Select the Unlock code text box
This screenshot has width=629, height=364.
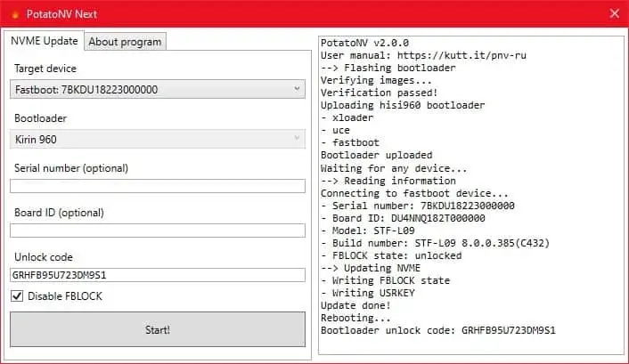coord(157,275)
